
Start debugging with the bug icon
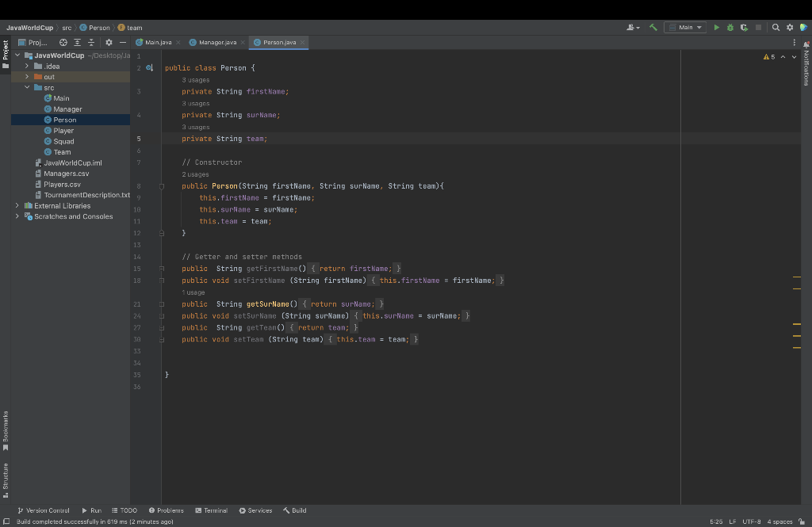pyautogui.click(x=730, y=27)
